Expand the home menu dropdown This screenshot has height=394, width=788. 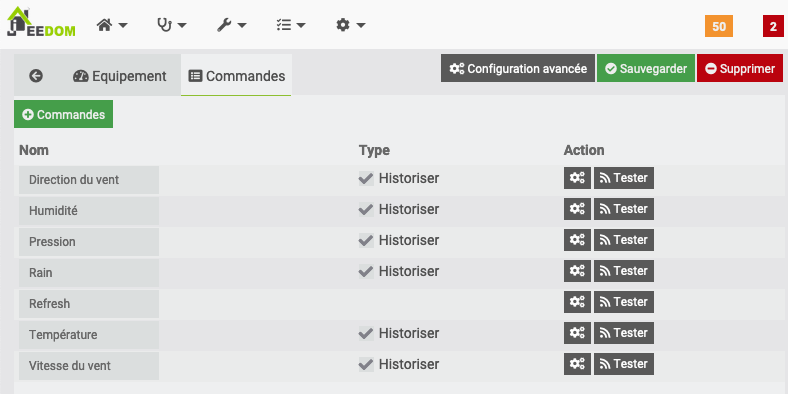tap(112, 25)
